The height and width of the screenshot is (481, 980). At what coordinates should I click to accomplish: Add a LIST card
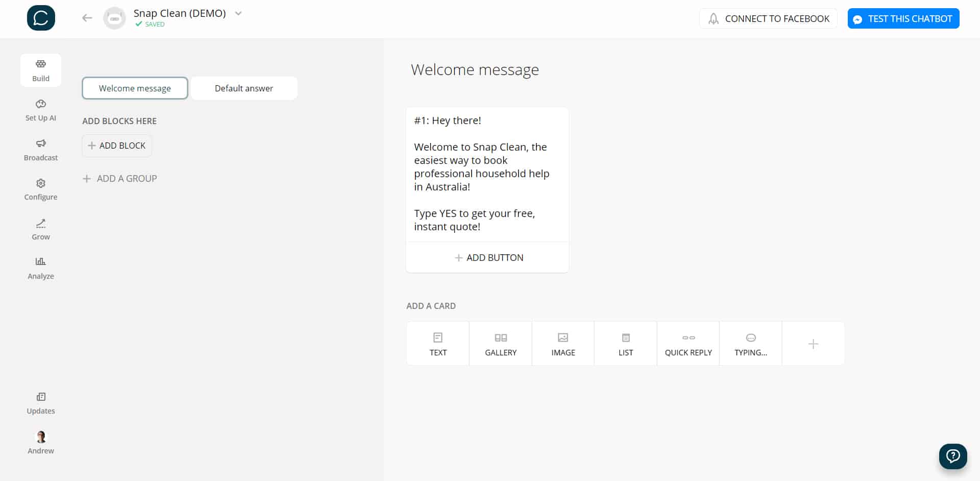(626, 344)
